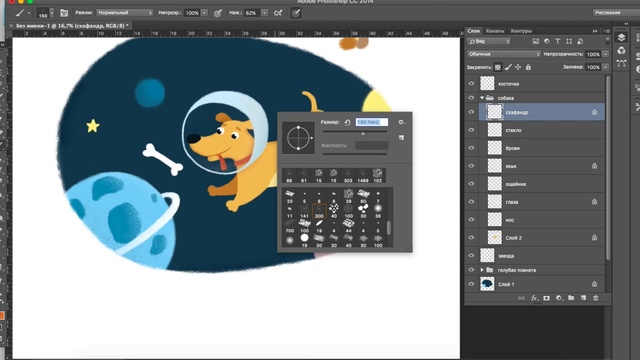Image resolution: width=640 pixels, height=360 pixels.
Task: Create new fill or adjustment layer icon
Action: (559, 298)
